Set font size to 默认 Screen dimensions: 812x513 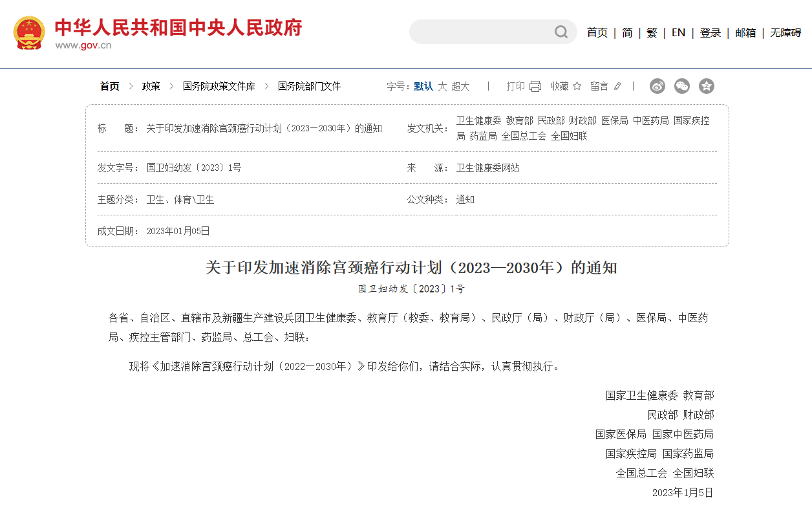click(x=423, y=86)
